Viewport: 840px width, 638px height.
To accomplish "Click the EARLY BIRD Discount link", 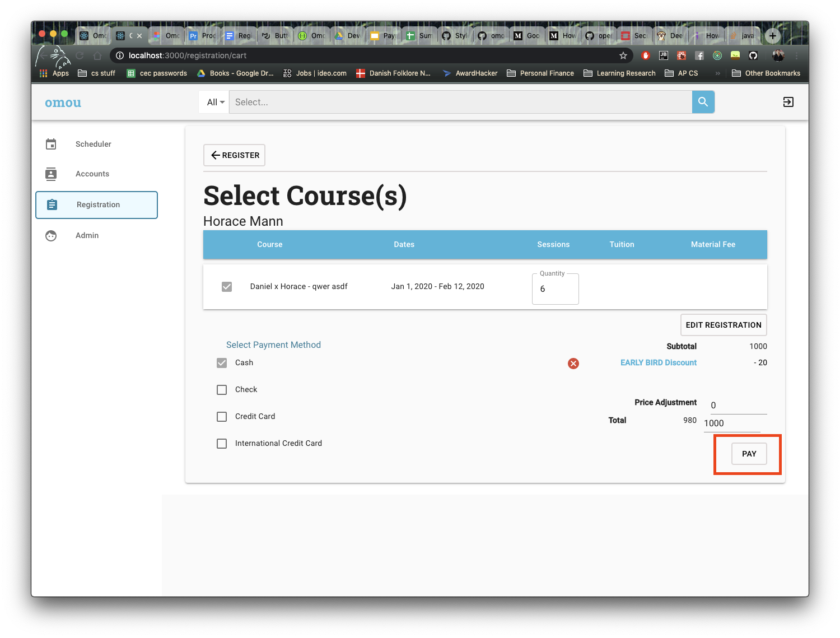I will pyautogui.click(x=659, y=363).
